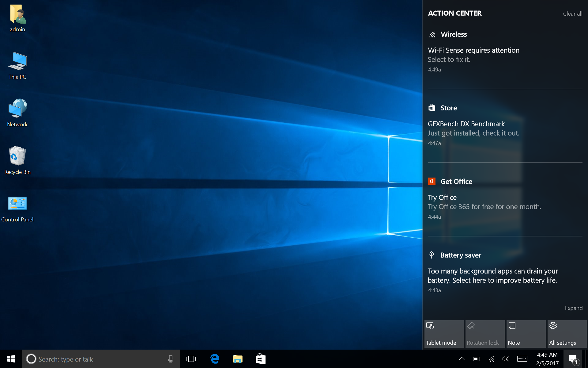Select the This PC desktop icon
This screenshot has width=588, height=368.
point(17,66)
